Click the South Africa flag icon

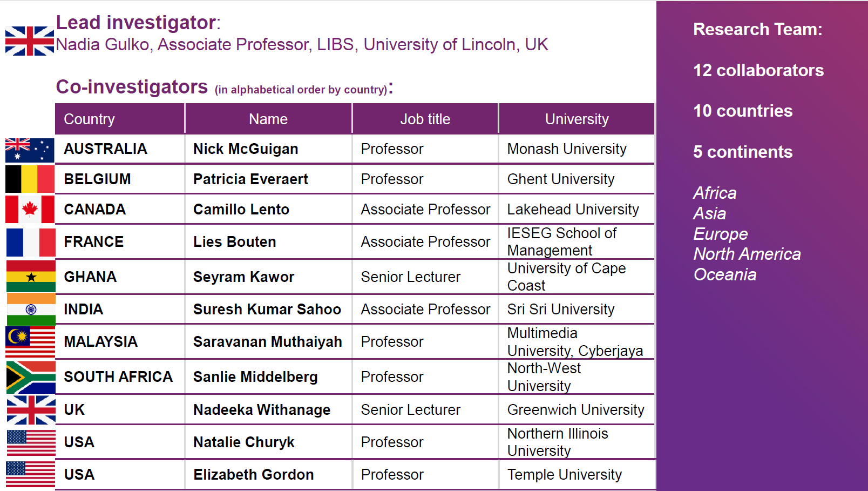click(x=31, y=377)
